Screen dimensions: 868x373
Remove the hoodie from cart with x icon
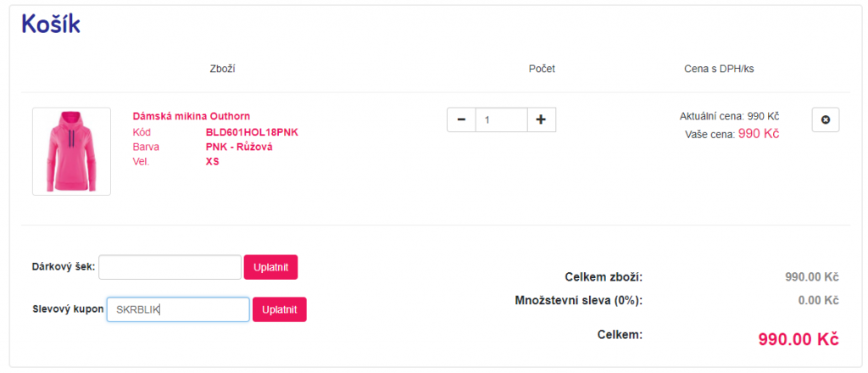826,120
